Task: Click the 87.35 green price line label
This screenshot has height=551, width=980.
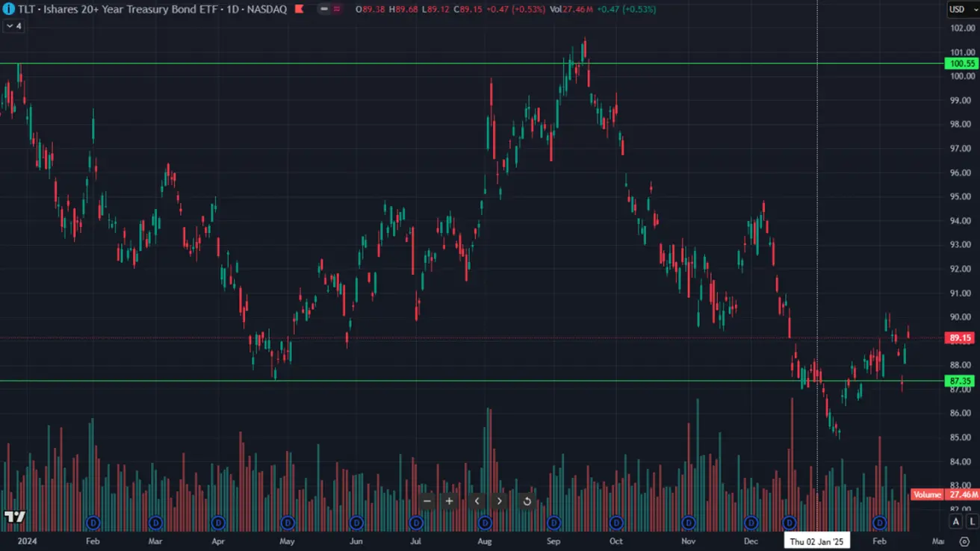Action: coord(961,381)
